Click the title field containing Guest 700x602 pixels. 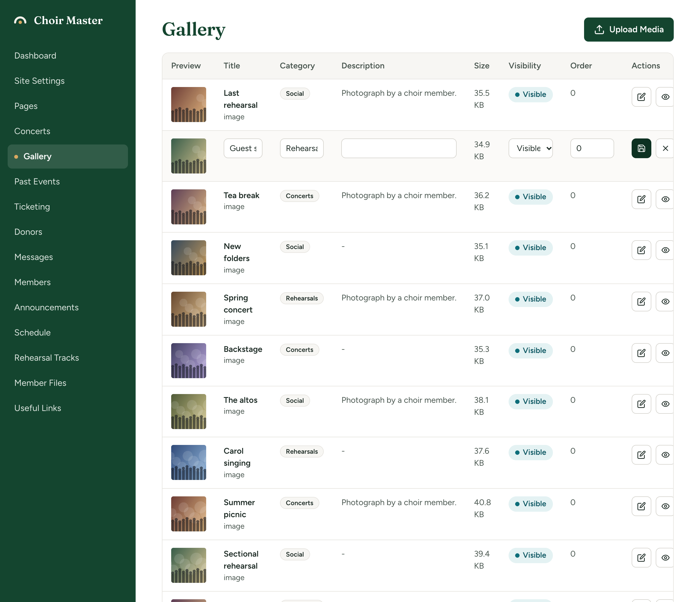[x=243, y=148]
